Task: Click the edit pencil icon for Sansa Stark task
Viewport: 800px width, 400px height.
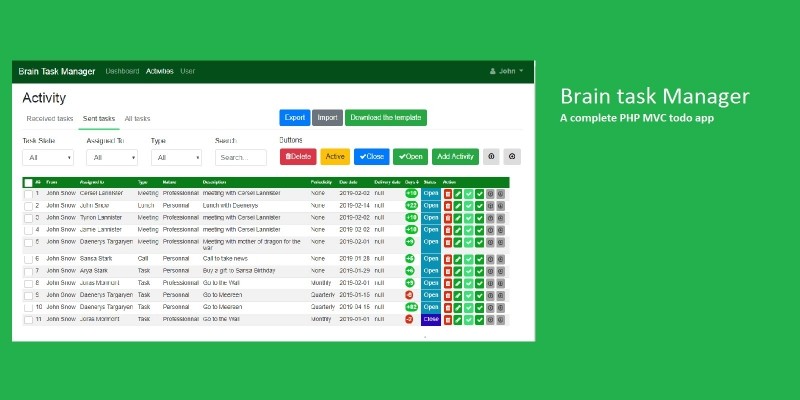Action: pyautogui.click(x=458, y=259)
